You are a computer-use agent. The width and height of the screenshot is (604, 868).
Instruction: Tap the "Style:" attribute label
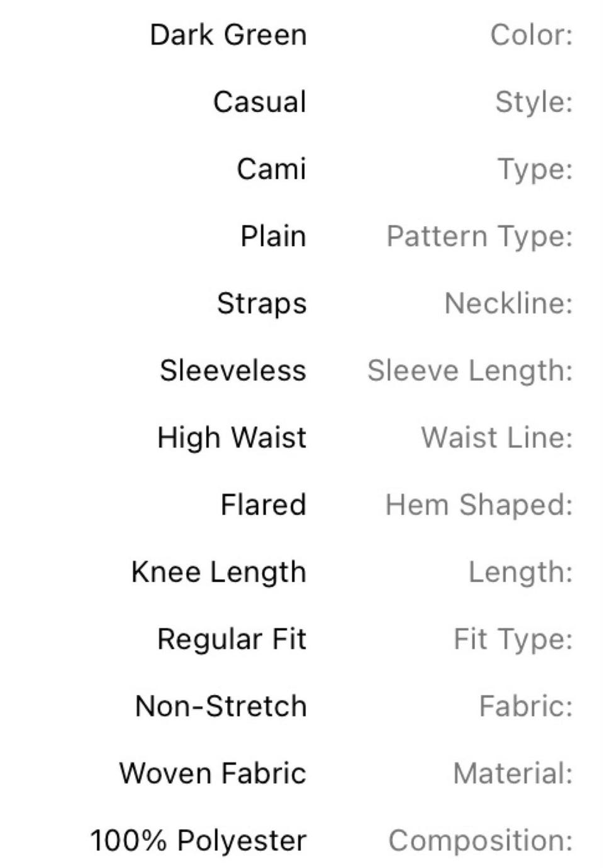pos(534,102)
